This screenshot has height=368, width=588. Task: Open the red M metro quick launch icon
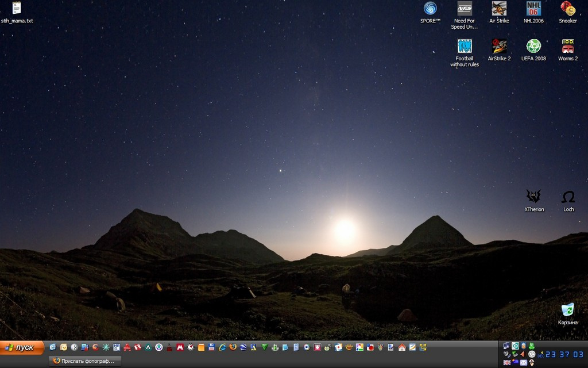[x=180, y=347]
